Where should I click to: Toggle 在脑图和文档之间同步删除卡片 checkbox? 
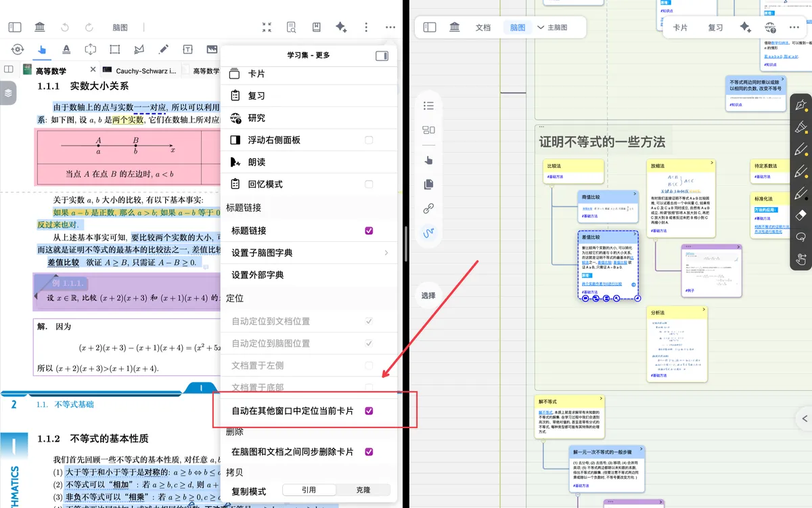(369, 452)
